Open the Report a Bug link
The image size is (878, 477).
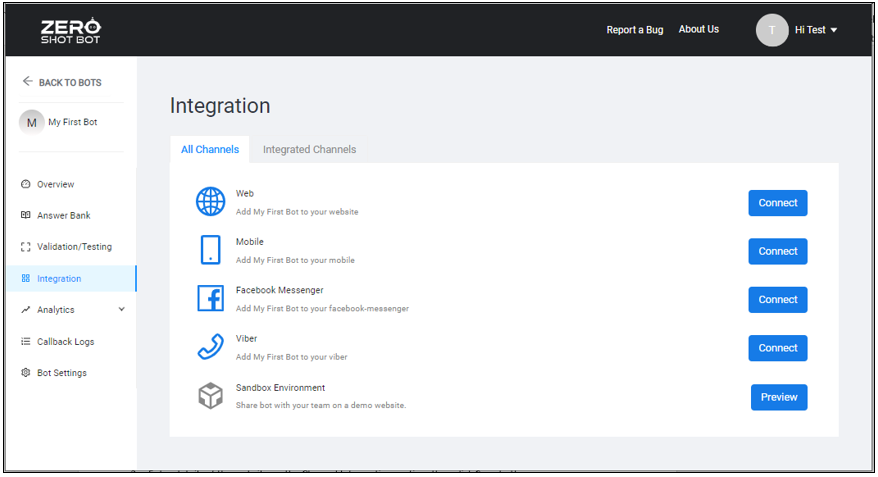point(634,30)
